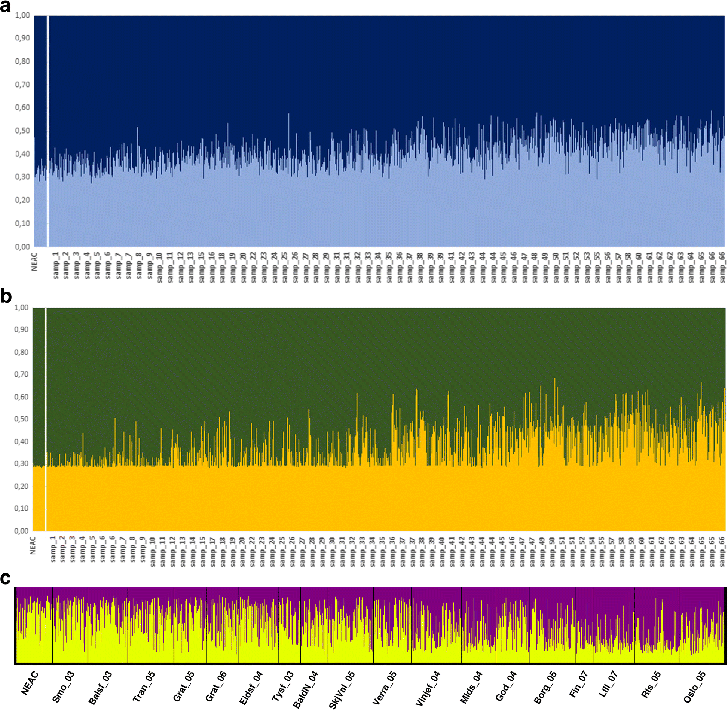Click the '0,40' axis tick in panel b
This screenshot has height=710, width=728.
[x=21, y=442]
